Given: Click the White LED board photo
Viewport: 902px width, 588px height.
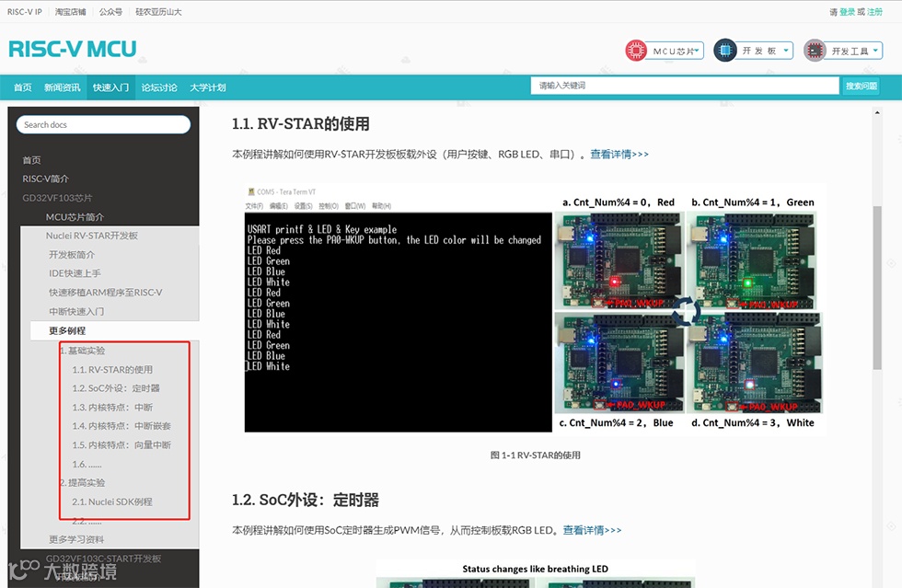Looking at the screenshot, I should pyautogui.click(x=755, y=363).
